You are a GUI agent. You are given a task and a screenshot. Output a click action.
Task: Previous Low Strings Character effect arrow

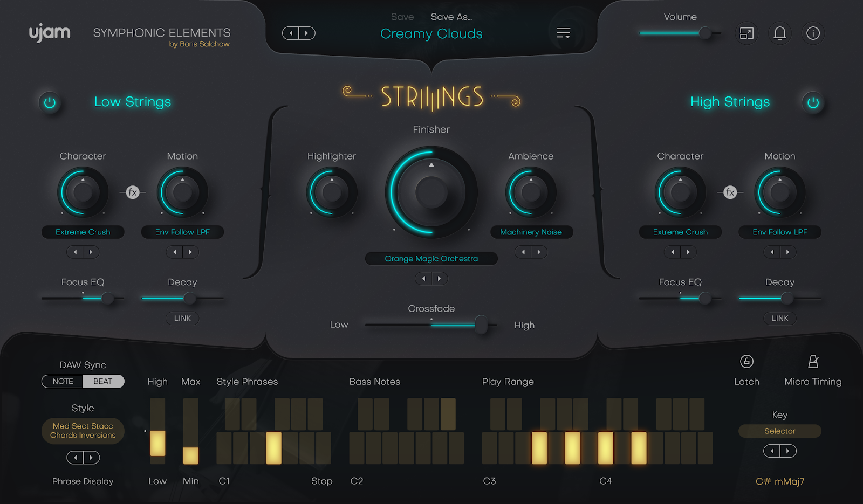75,252
